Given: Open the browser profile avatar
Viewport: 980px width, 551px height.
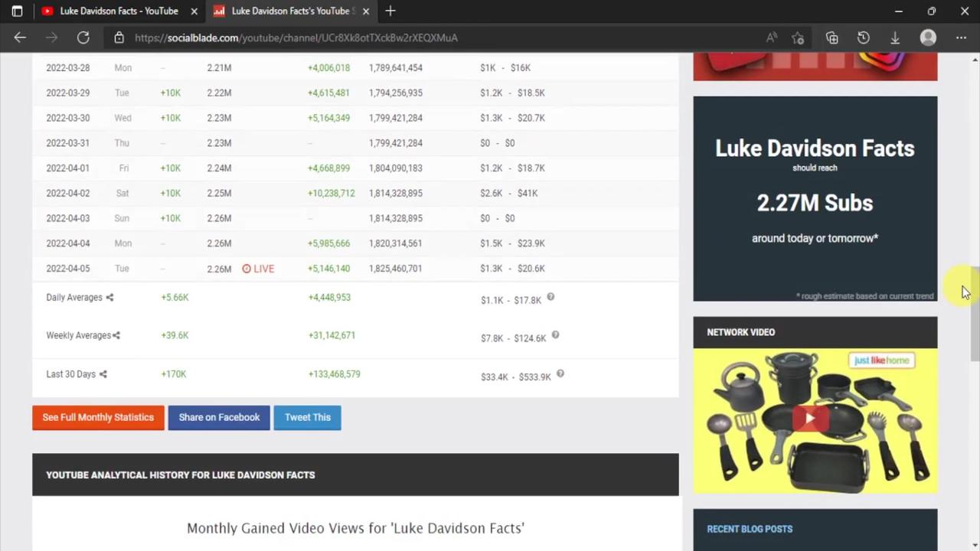Looking at the screenshot, I should [928, 37].
